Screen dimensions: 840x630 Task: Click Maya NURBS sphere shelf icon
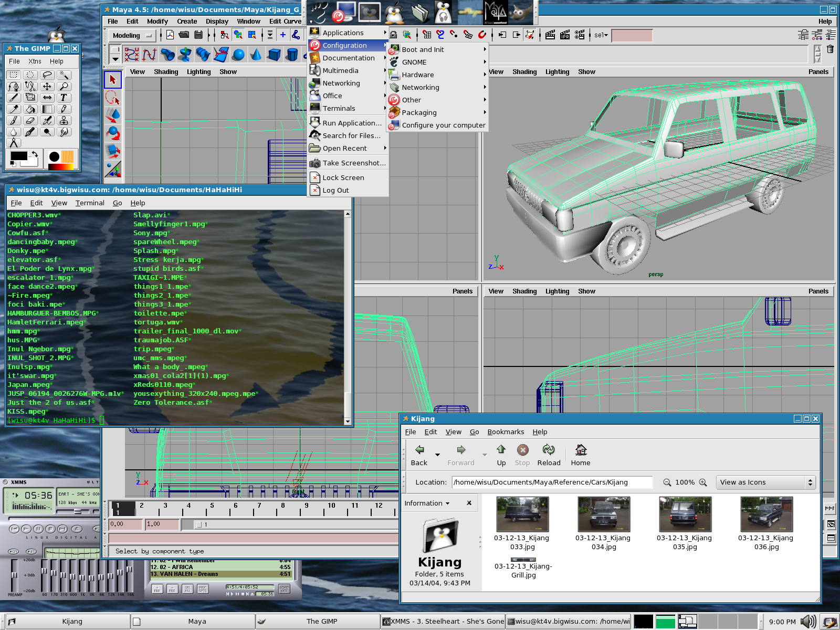(x=238, y=54)
